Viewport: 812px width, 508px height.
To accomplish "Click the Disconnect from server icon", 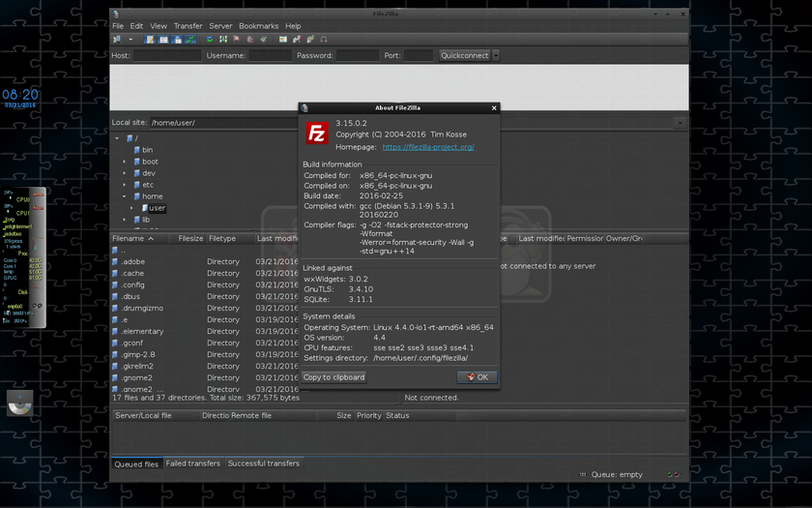I will [x=250, y=40].
